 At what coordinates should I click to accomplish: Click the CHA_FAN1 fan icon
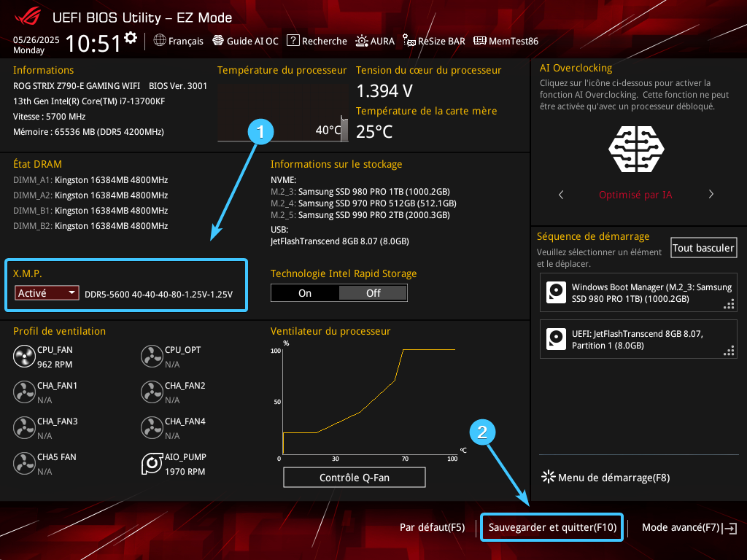(x=24, y=392)
